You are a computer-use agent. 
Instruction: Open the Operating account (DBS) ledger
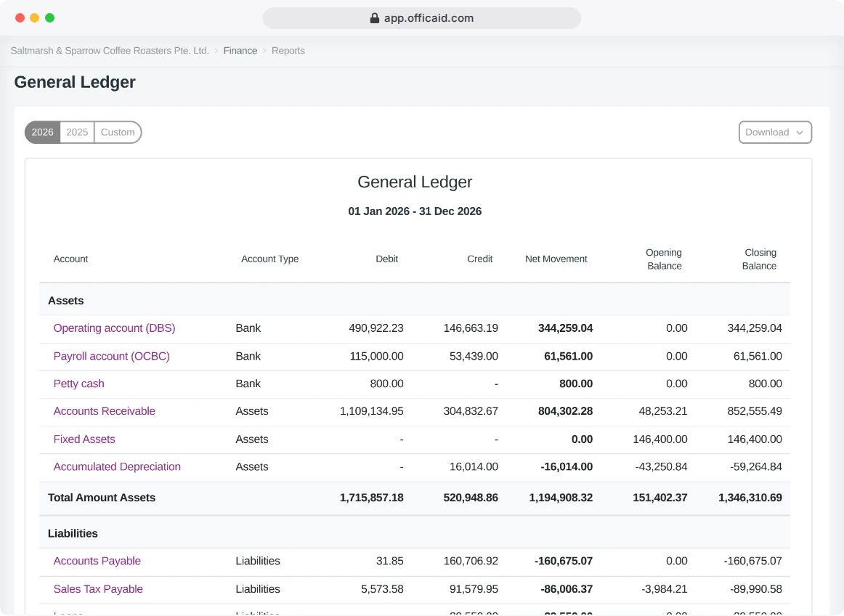[x=114, y=328]
